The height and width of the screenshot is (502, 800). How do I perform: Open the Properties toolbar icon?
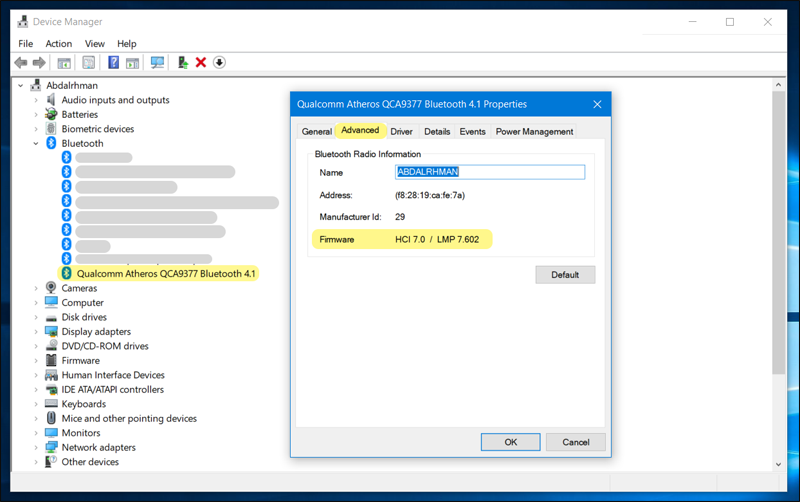[88, 63]
